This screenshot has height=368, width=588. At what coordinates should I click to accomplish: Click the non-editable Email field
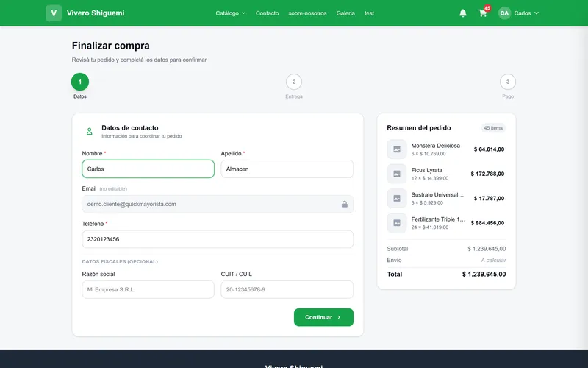218,205
